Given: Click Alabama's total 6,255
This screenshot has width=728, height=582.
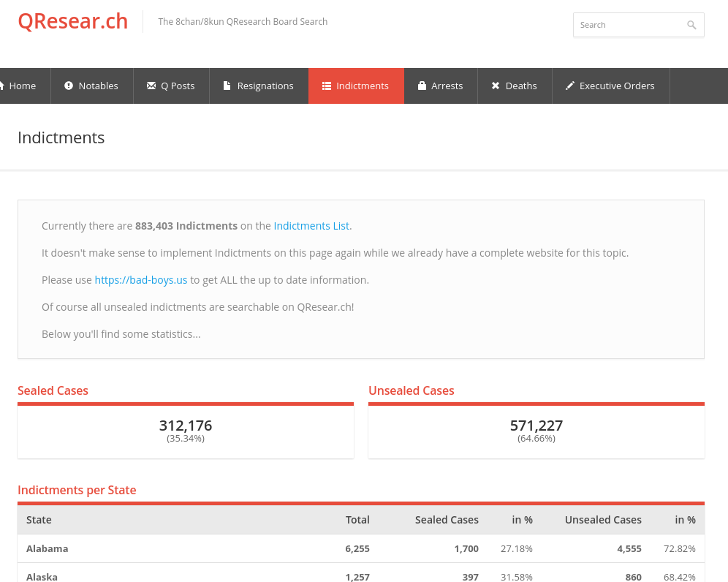Looking at the screenshot, I should click(357, 548).
